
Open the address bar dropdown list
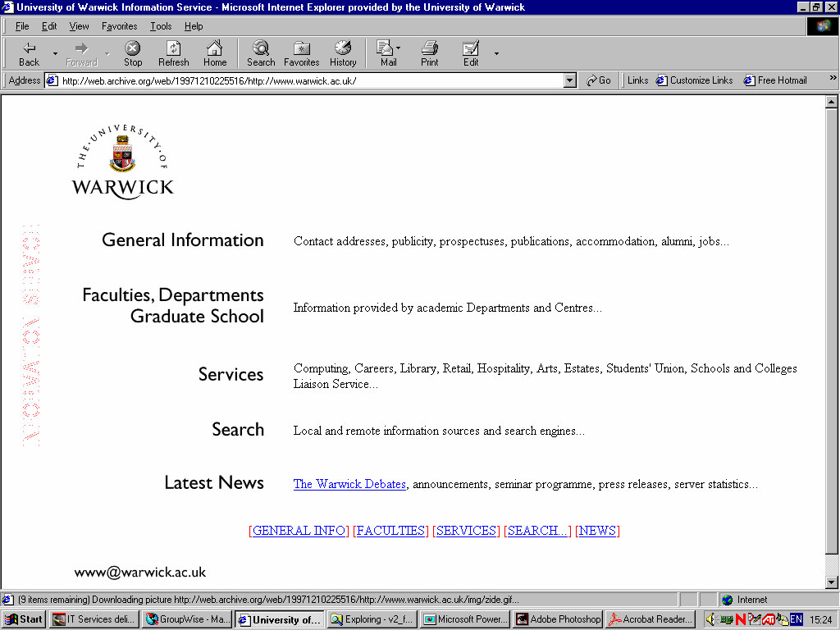pos(570,80)
